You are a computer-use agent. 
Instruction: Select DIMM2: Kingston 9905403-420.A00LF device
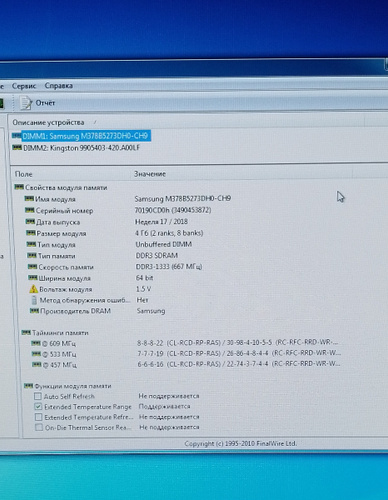[81, 148]
